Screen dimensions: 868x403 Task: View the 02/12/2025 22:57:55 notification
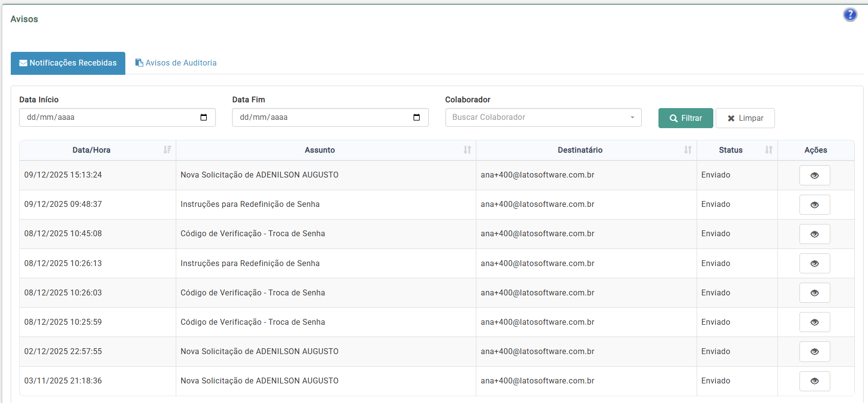[814, 352]
